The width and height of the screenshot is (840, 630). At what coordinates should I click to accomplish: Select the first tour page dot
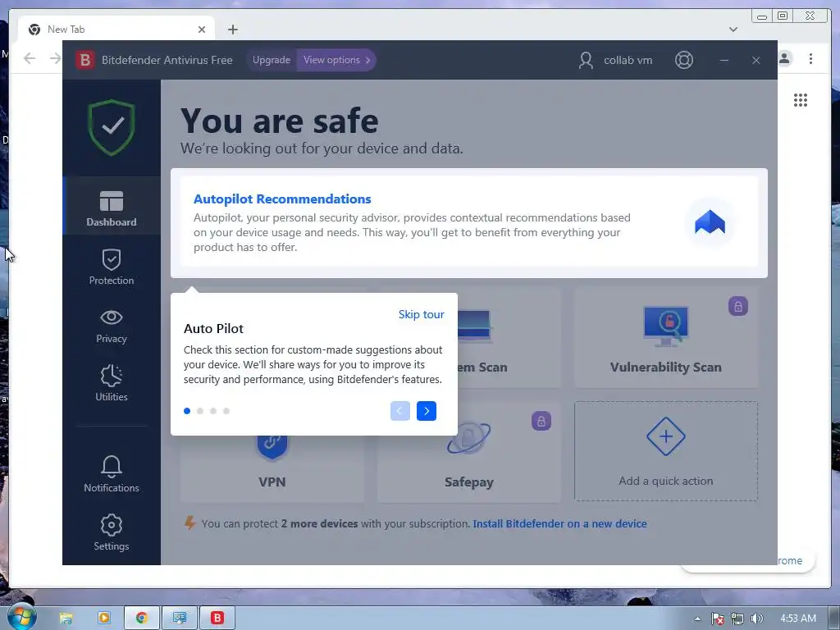[187, 411]
